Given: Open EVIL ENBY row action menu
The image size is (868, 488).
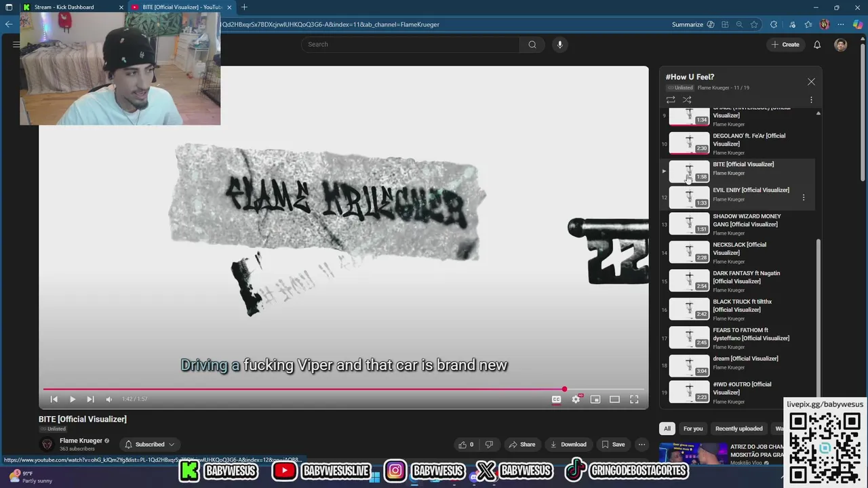Looking at the screenshot, I should click(x=804, y=197).
